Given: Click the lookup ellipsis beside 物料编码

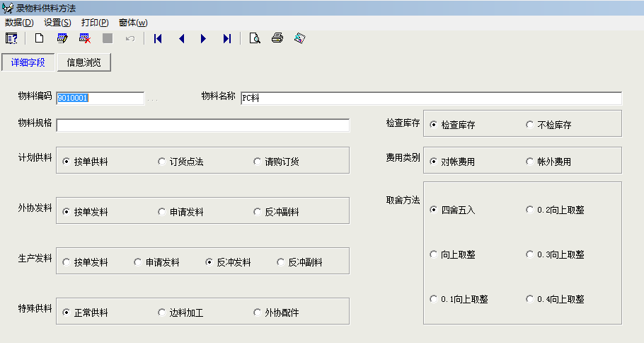Looking at the screenshot, I should (x=153, y=99).
